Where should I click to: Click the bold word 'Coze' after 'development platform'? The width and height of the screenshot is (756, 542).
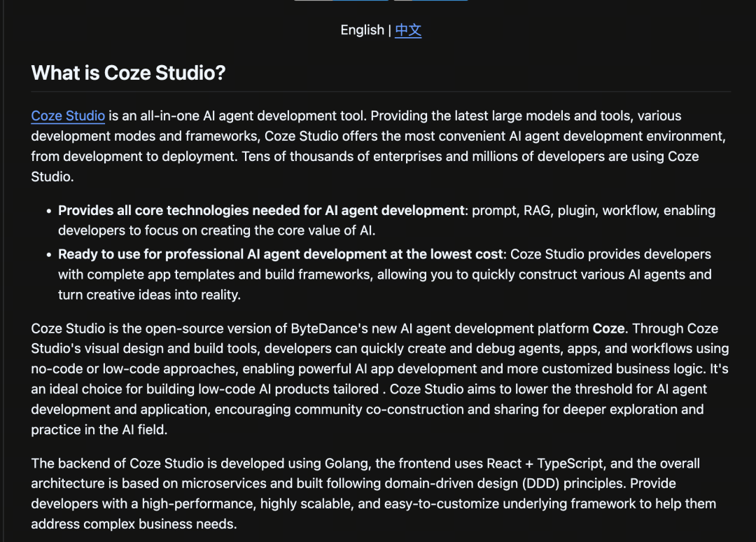pos(608,328)
